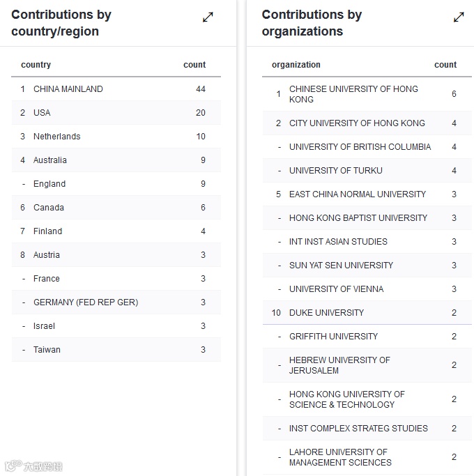474x476 pixels.
Task: Select UNIVERSITY OF BRITISH COLUMBIA row
Action: click(360, 147)
